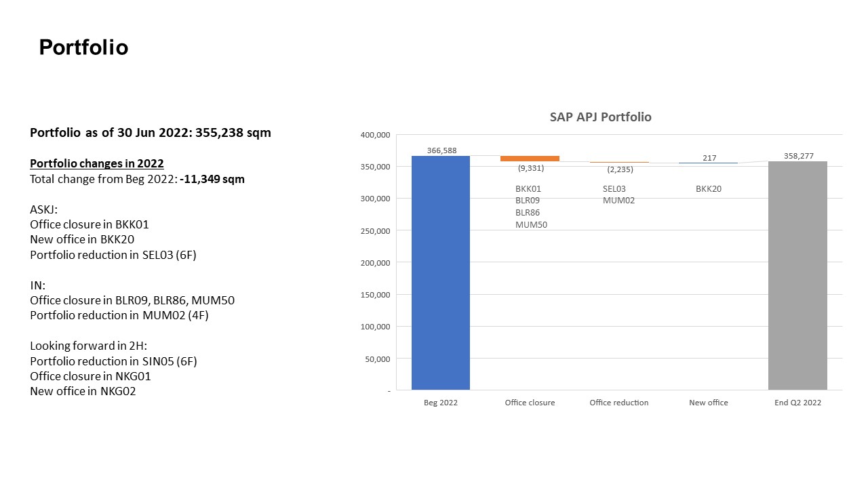Click the underlined "Portfolio changes in 2022" heading
The image size is (868, 488).
[97, 163]
